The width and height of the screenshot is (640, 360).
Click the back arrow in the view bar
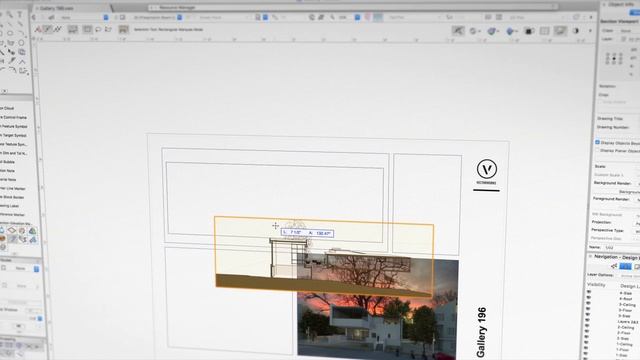pyautogui.click(x=34, y=18)
